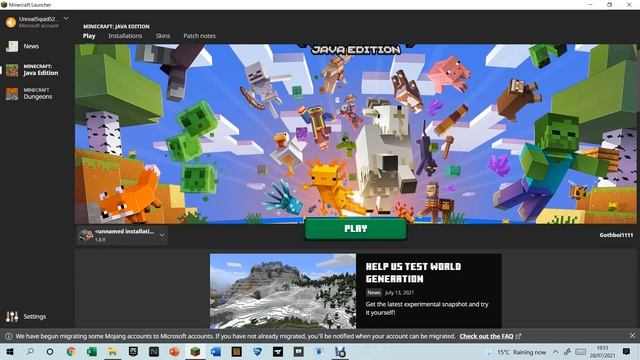Open the Windows notification center
Screen dimensions: 640x360
pyautogui.click(x=627, y=351)
